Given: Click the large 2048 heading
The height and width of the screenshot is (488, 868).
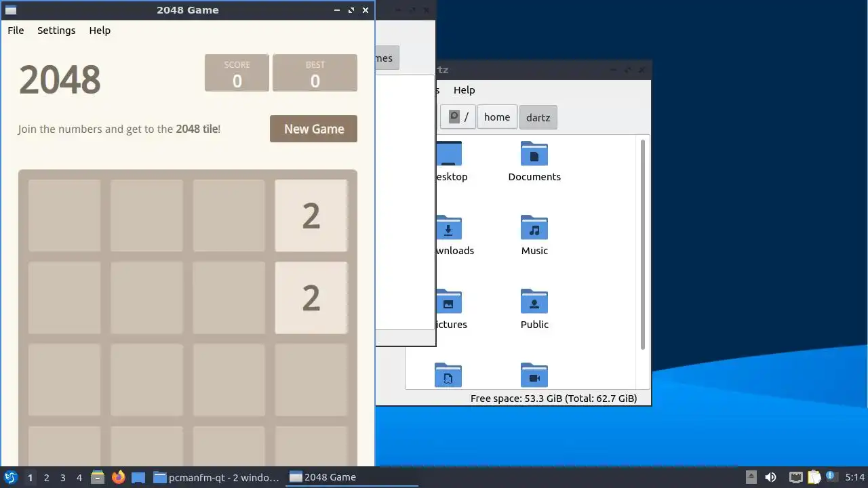Looking at the screenshot, I should tap(60, 79).
